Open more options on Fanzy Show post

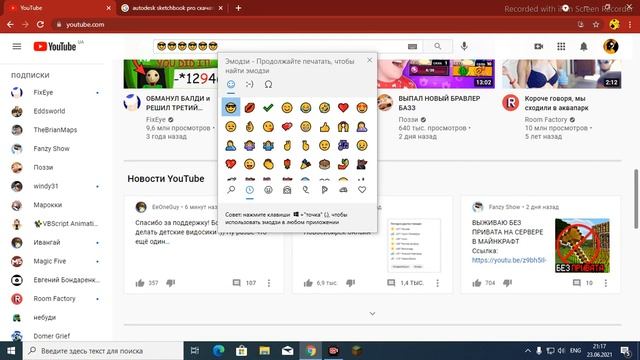click(x=606, y=283)
